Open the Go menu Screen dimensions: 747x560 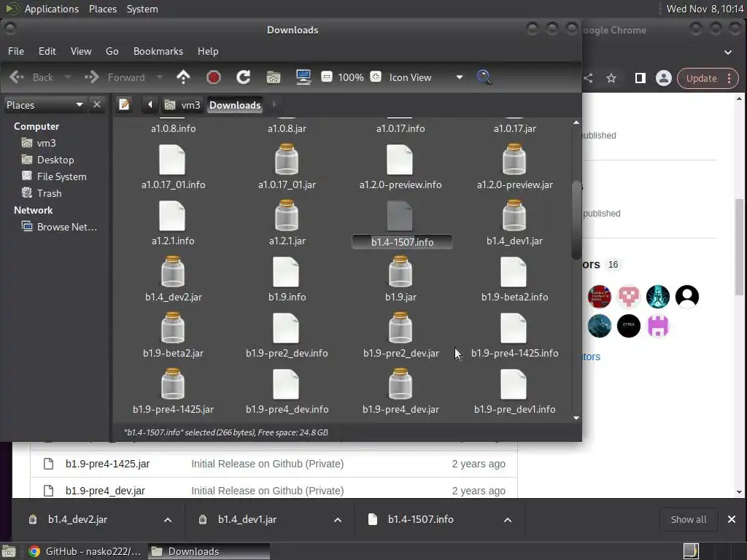point(112,51)
